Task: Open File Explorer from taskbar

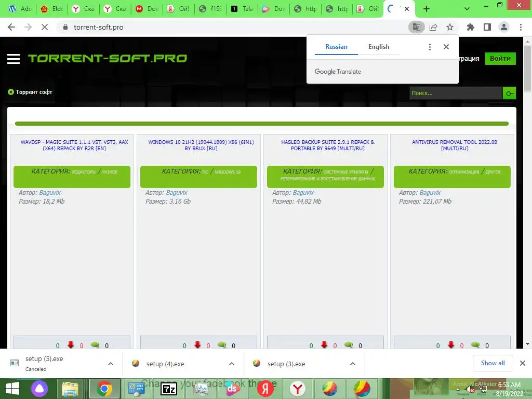Action: pyautogui.click(x=70, y=389)
